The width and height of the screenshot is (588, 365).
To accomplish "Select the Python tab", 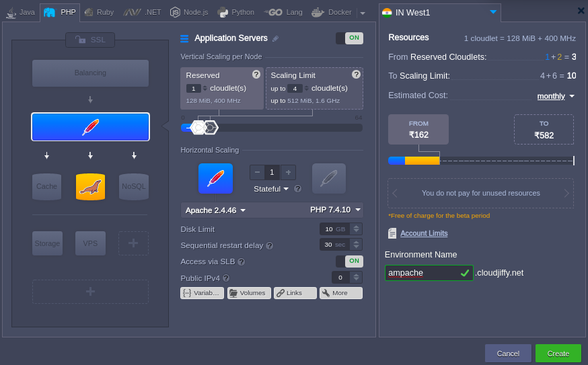I will click(236, 12).
